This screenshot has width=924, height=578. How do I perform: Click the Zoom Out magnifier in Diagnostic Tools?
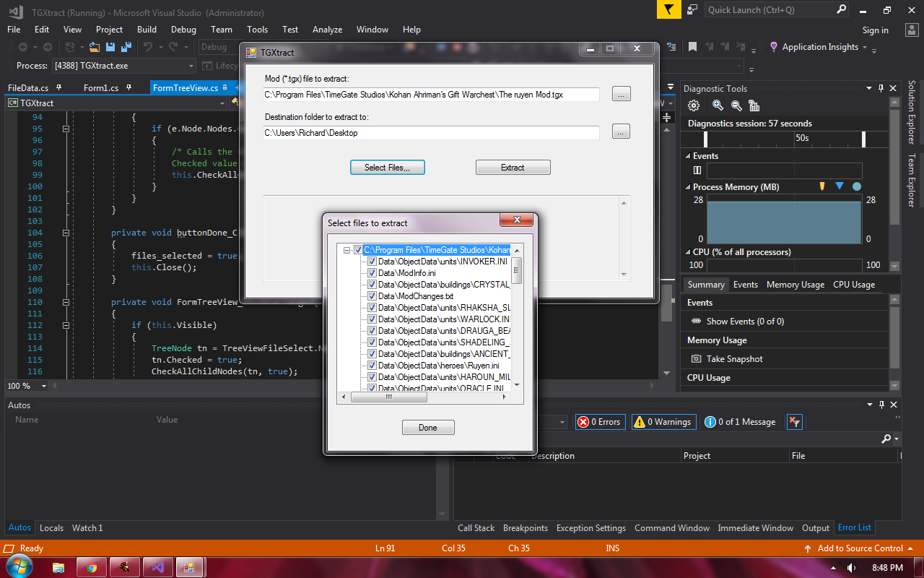coord(736,105)
